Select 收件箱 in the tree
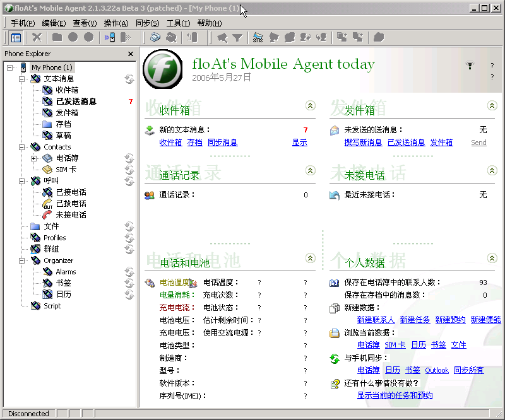The height and width of the screenshot is (420, 505). tap(67, 90)
